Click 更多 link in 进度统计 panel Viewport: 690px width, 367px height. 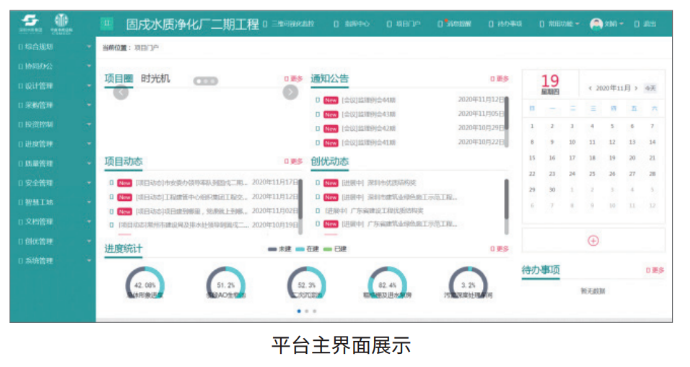pos(499,249)
